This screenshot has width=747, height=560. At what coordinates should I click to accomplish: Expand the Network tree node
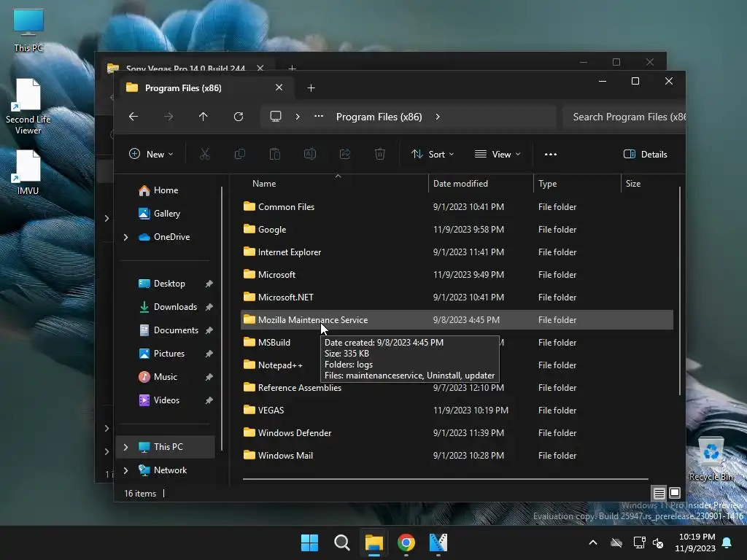tap(125, 470)
